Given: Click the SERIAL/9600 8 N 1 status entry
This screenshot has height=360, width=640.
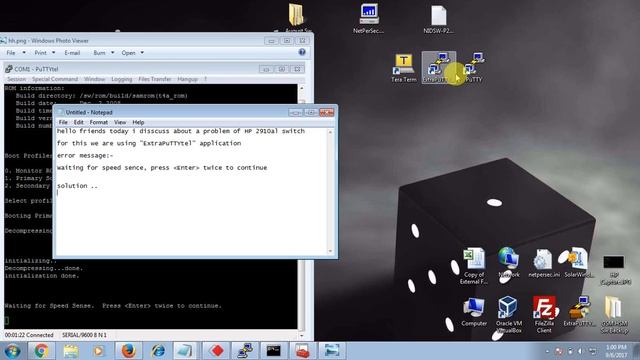Looking at the screenshot, I should (84, 335).
